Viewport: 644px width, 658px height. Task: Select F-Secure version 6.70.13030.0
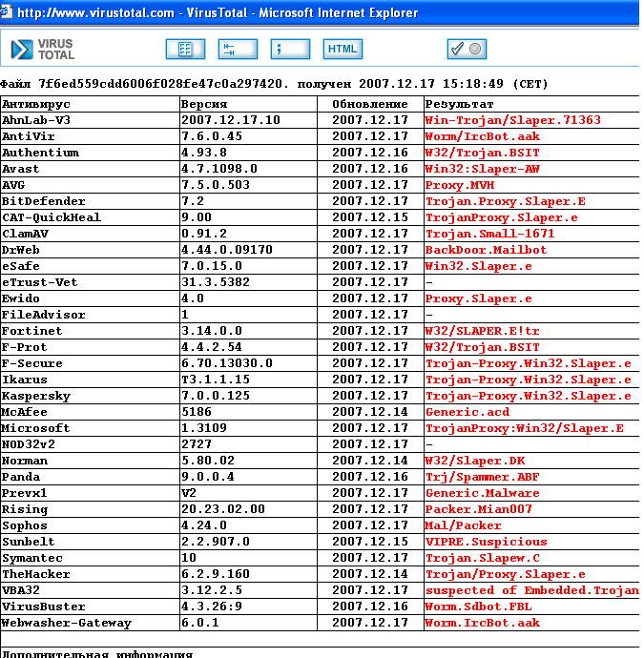[x=227, y=363]
